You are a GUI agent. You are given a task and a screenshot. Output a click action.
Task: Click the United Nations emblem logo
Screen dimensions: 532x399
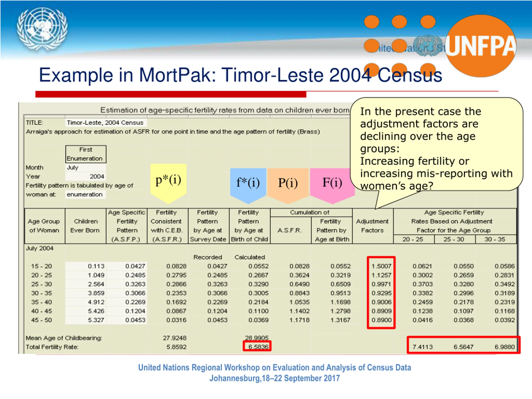click(x=42, y=30)
